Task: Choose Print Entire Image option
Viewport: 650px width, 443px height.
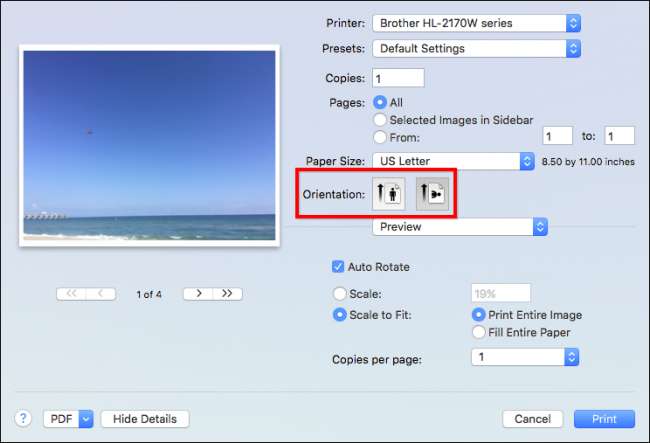Action: 478,315
